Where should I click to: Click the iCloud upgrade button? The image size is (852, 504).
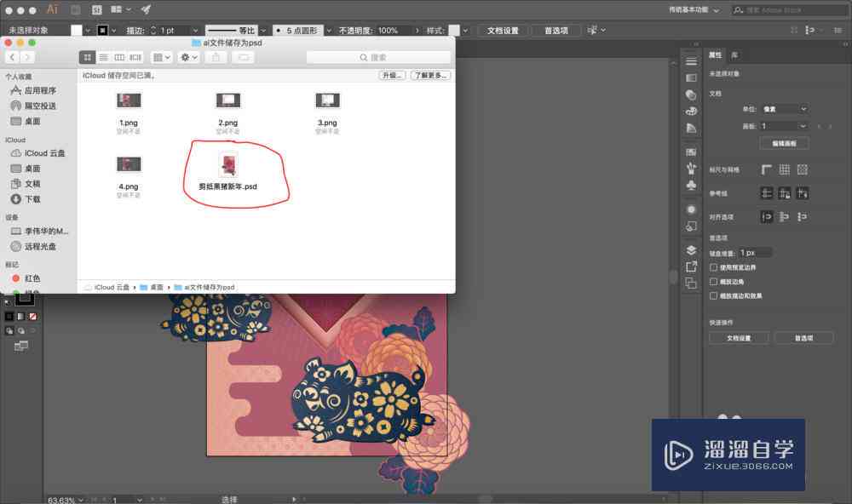392,76
